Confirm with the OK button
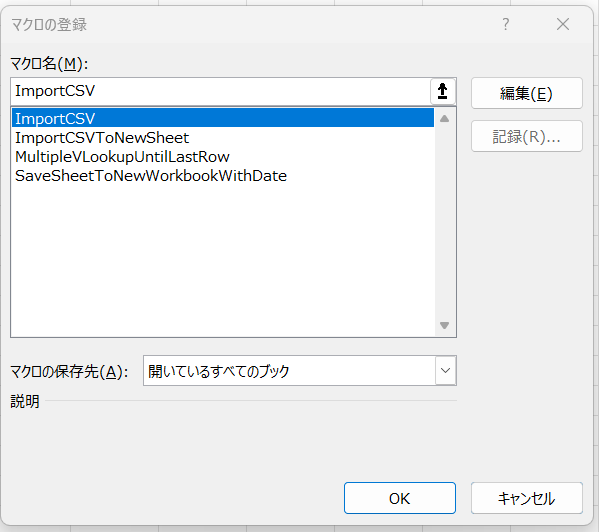This screenshot has width=599, height=532. point(400,498)
